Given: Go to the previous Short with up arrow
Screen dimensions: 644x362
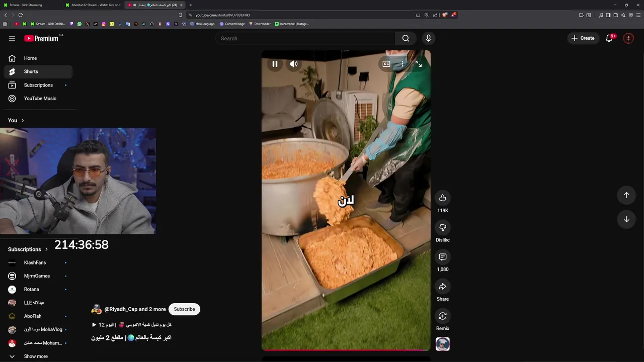Looking at the screenshot, I should click(x=626, y=195).
